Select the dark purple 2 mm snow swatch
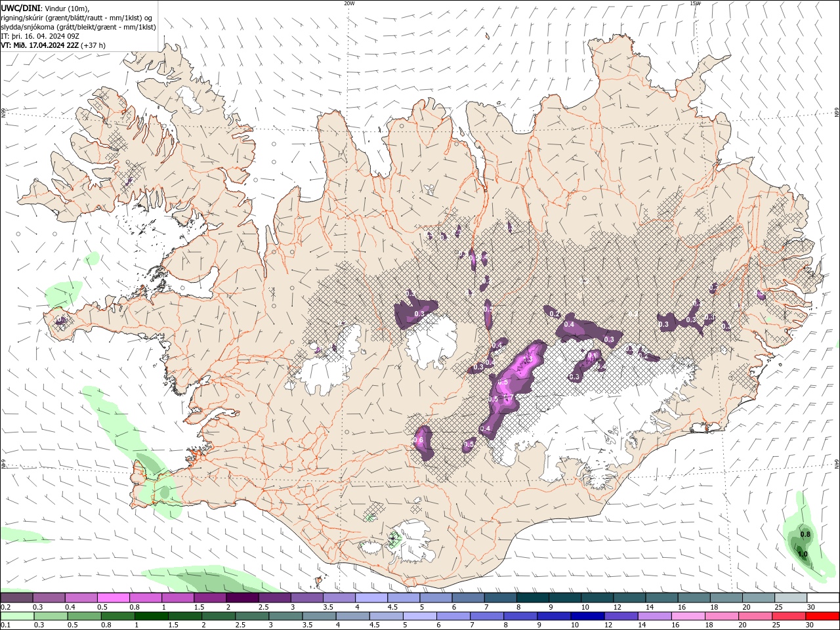The height and width of the screenshot is (630, 840). (x=242, y=598)
